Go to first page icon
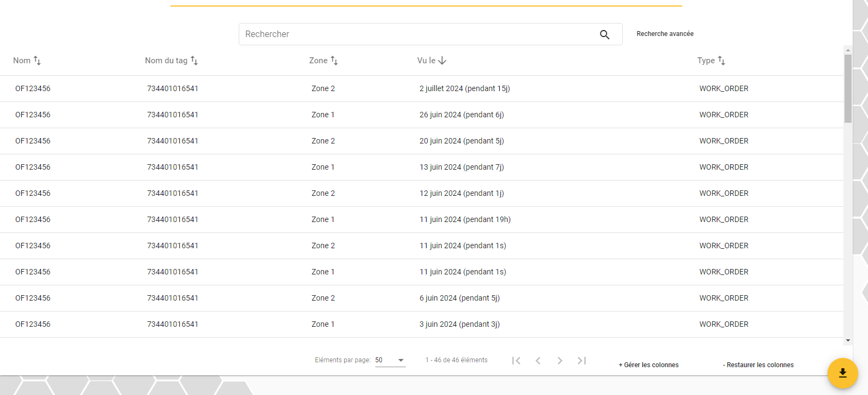The image size is (868, 395). coord(516,361)
